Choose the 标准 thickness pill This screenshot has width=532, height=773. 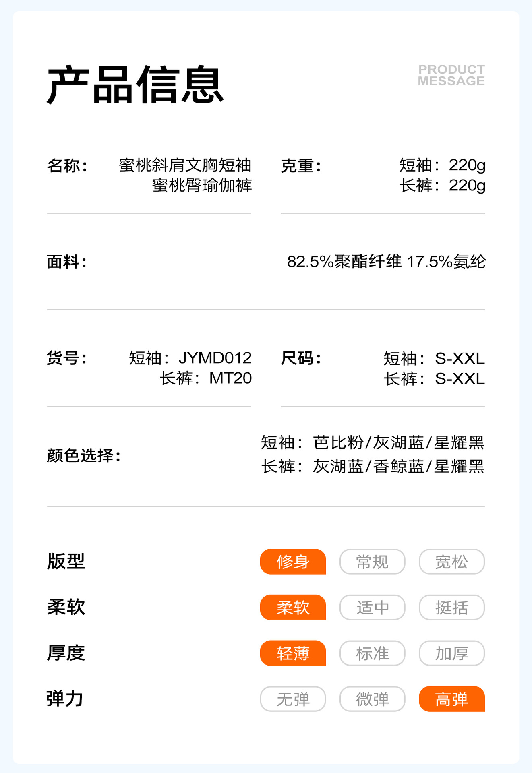click(372, 653)
